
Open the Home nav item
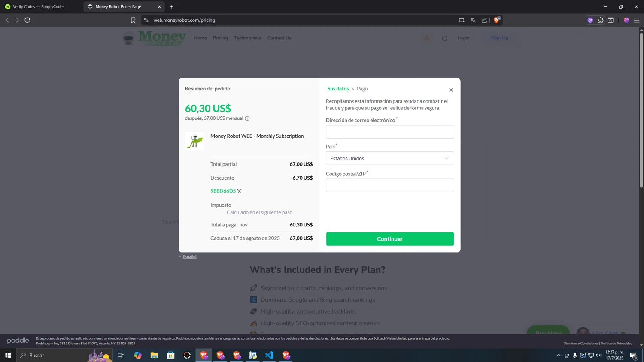coord(200,38)
